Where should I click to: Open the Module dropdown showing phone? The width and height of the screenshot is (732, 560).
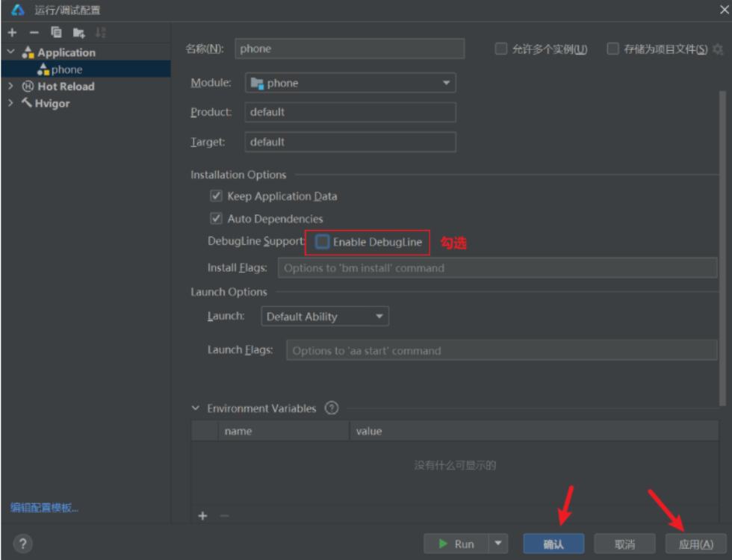350,83
